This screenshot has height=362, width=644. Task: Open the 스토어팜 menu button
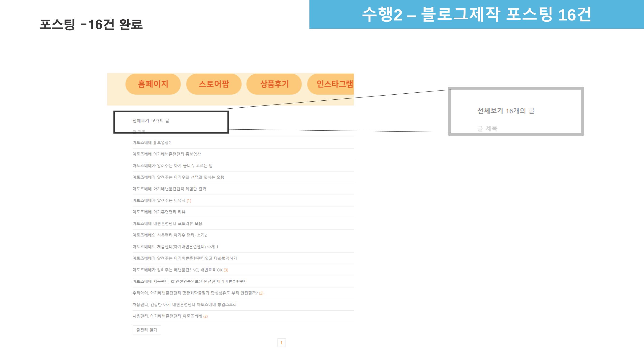(214, 84)
